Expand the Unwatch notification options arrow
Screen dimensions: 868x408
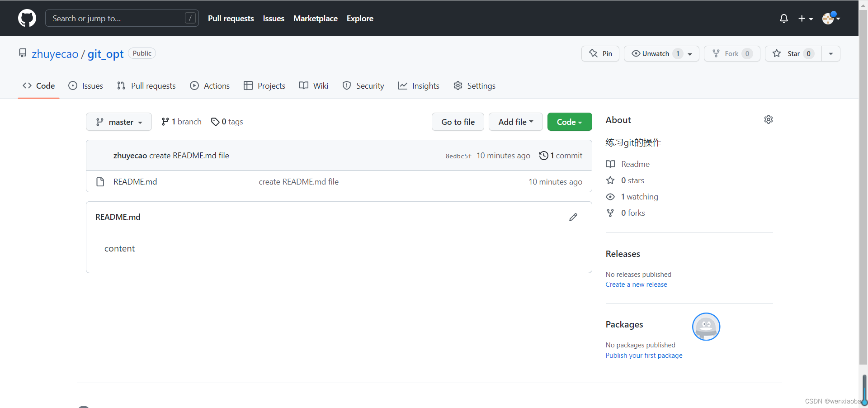[690, 54]
